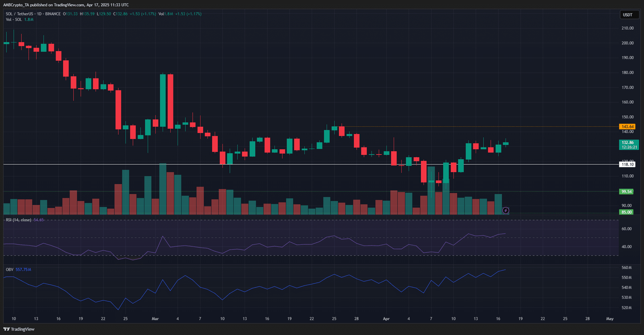Click the SOL / TetherUS symbol title
This screenshot has width=644, height=335.
click(x=19, y=14)
